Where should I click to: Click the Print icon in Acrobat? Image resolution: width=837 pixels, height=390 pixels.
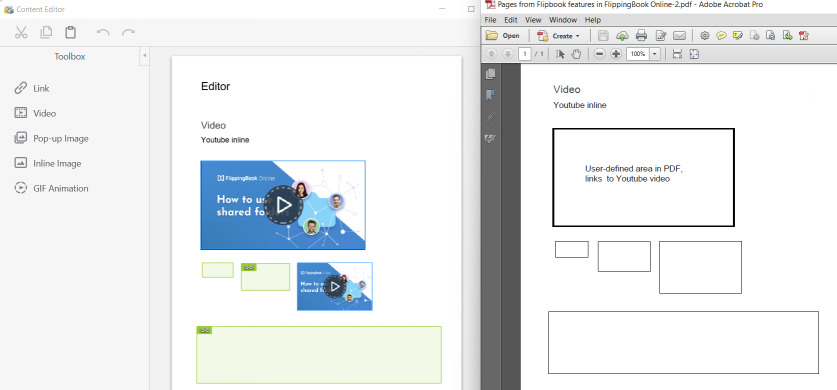coord(641,36)
